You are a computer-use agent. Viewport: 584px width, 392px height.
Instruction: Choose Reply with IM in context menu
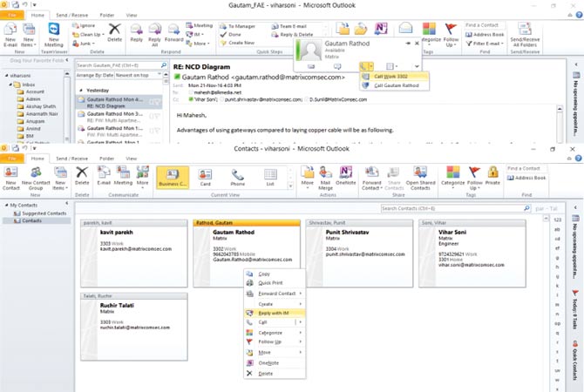point(275,313)
